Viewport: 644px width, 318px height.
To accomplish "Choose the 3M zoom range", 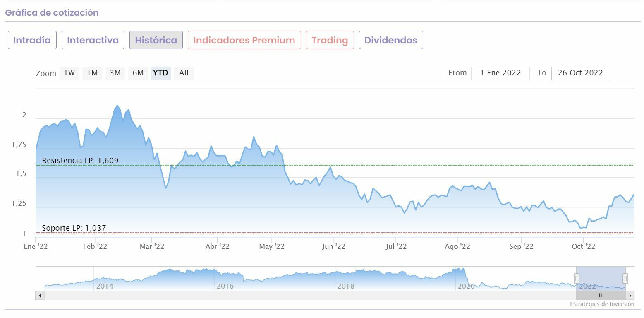I will (115, 73).
